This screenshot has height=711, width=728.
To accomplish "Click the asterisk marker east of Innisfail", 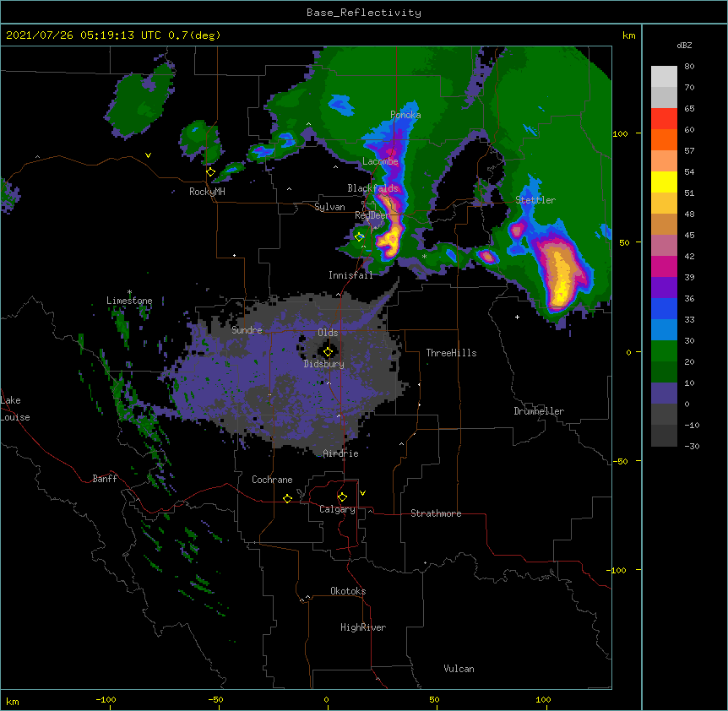I will coord(424,256).
